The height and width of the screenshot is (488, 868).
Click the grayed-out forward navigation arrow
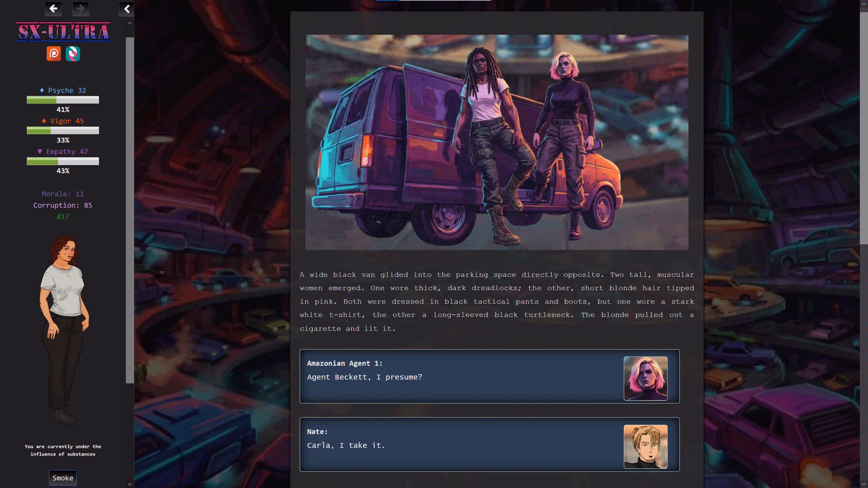[x=81, y=9]
